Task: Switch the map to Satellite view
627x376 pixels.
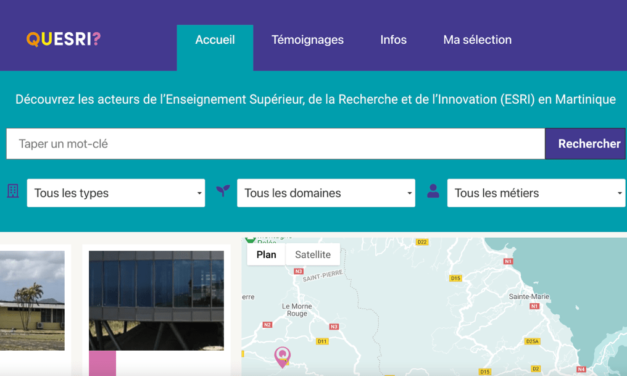Action: click(x=313, y=254)
